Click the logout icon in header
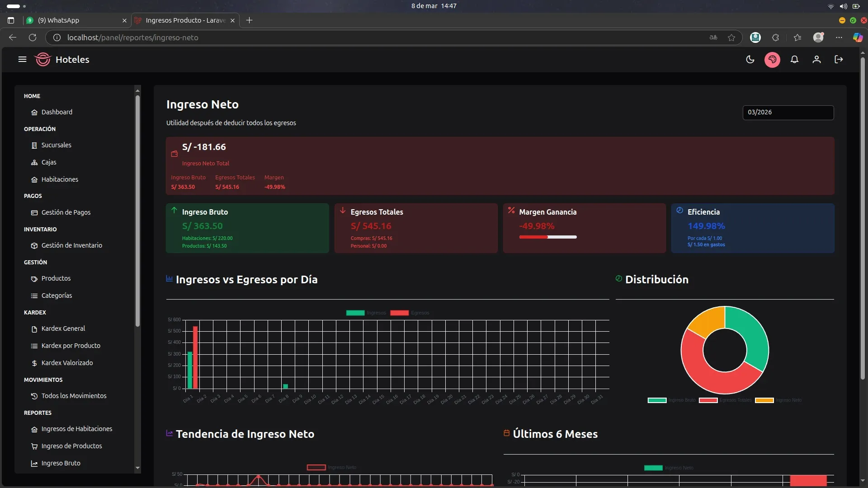This screenshot has height=488, width=868. (x=839, y=60)
